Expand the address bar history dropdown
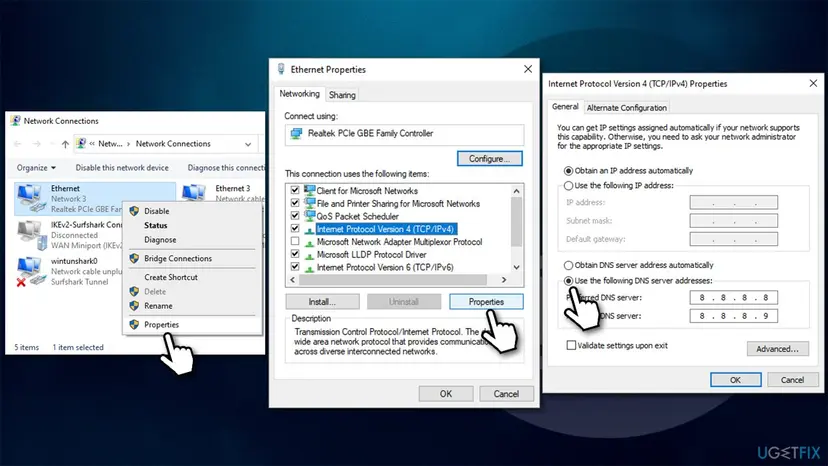 click(248, 144)
